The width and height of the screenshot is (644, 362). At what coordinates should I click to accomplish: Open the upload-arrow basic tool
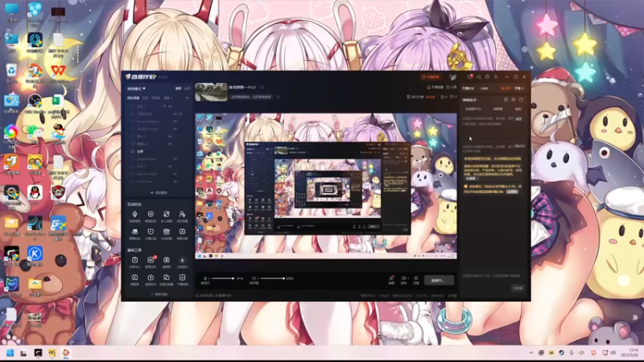tap(182, 262)
